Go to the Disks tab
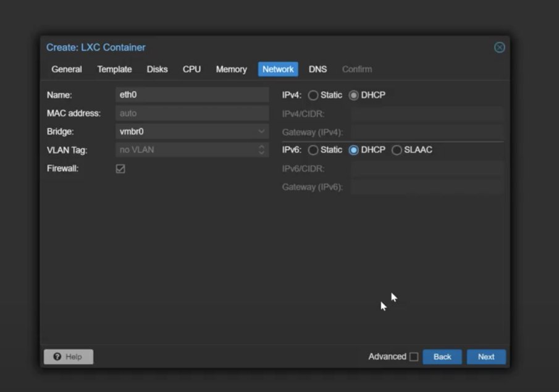 pos(157,69)
